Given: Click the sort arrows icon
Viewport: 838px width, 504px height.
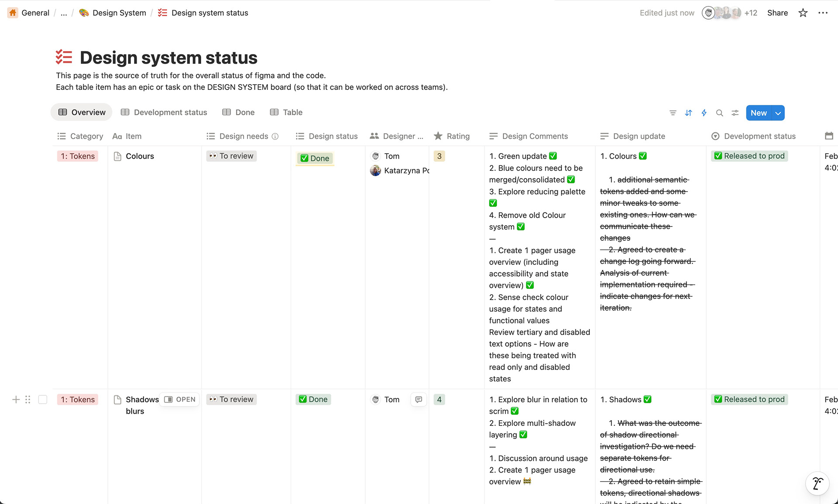Looking at the screenshot, I should pyautogui.click(x=688, y=113).
